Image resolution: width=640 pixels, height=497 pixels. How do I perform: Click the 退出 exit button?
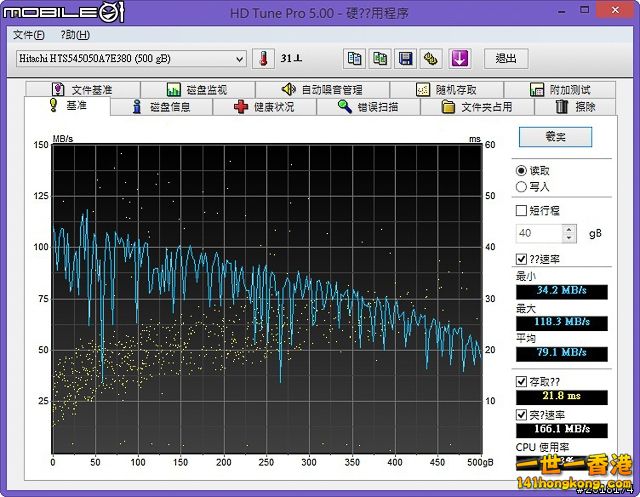click(506, 58)
